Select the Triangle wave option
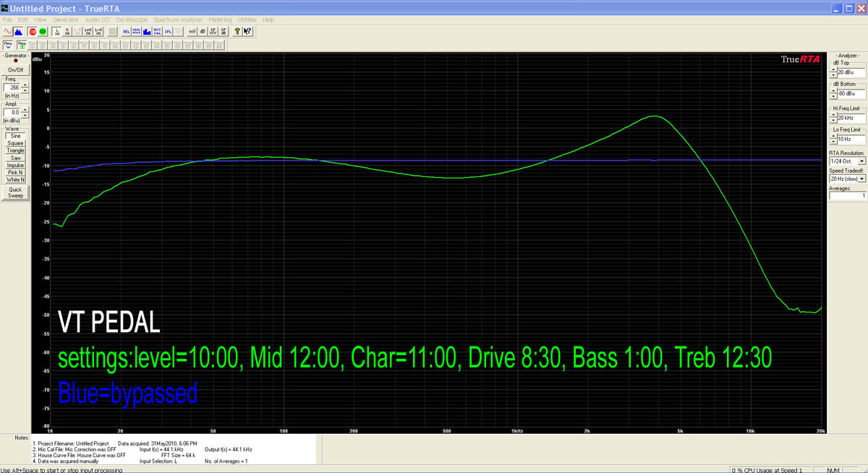Screen dimensions: 868x473 pos(16,150)
